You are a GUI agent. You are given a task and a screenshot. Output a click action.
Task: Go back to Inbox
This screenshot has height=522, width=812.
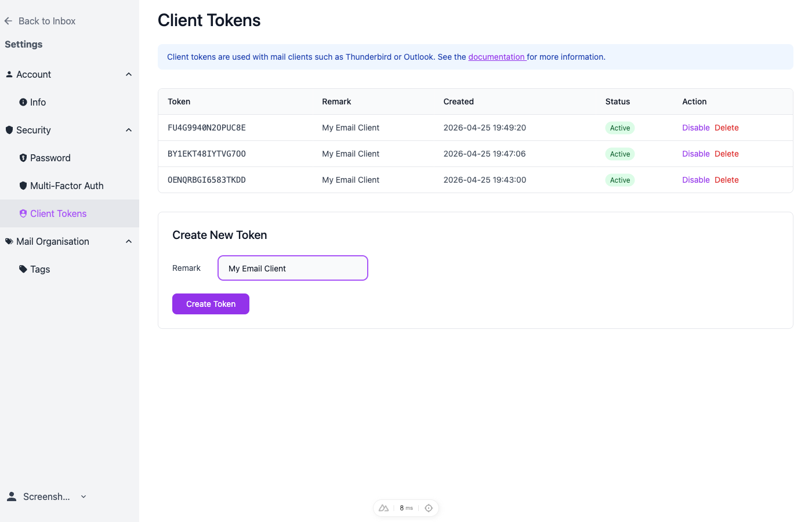[x=39, y=21]
